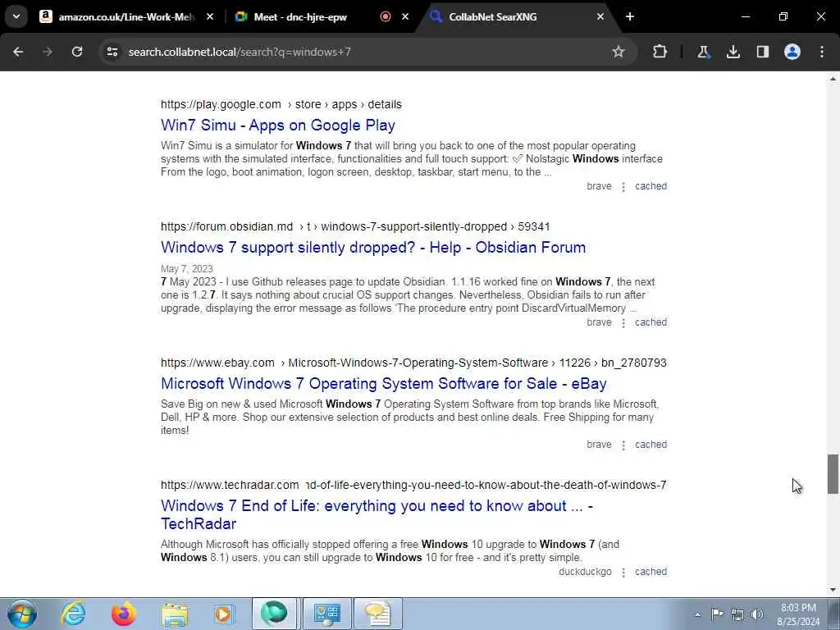The height and width of the screenshot is (630, 840).
Task: Click brave engine label under Win7 Simu
Action: [599, 186]
